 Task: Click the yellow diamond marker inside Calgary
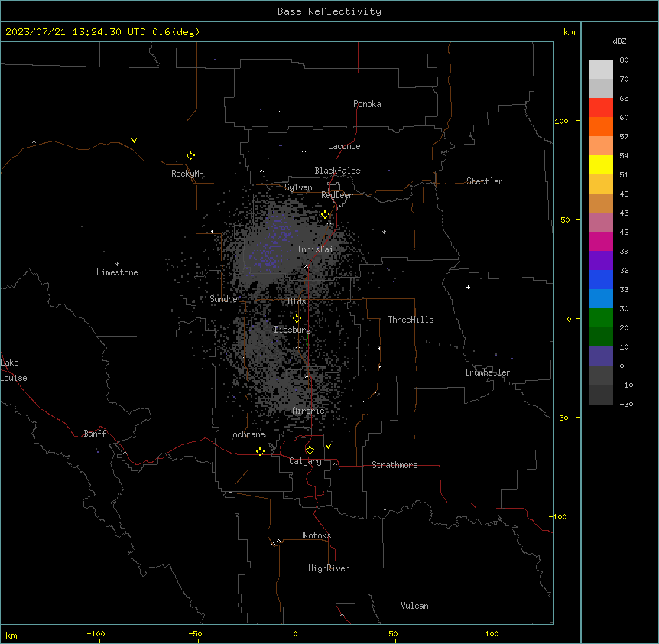click(310, 450)
